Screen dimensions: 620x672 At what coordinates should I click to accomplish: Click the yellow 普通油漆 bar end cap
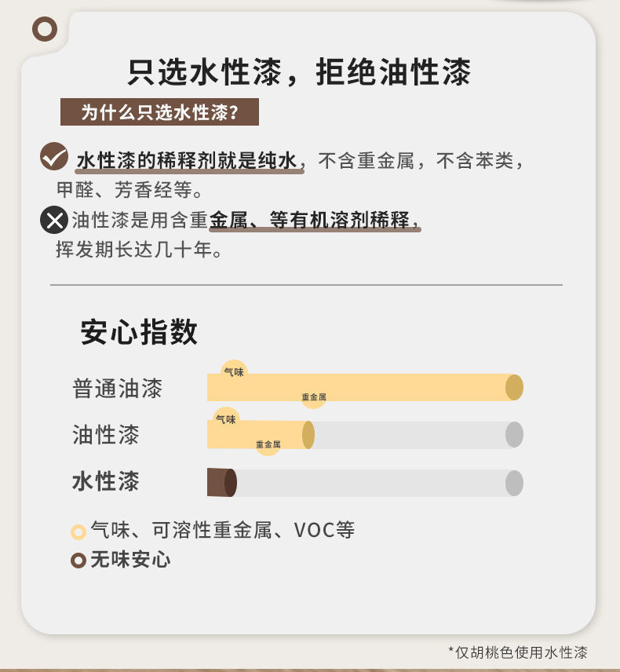coord(514,388)
